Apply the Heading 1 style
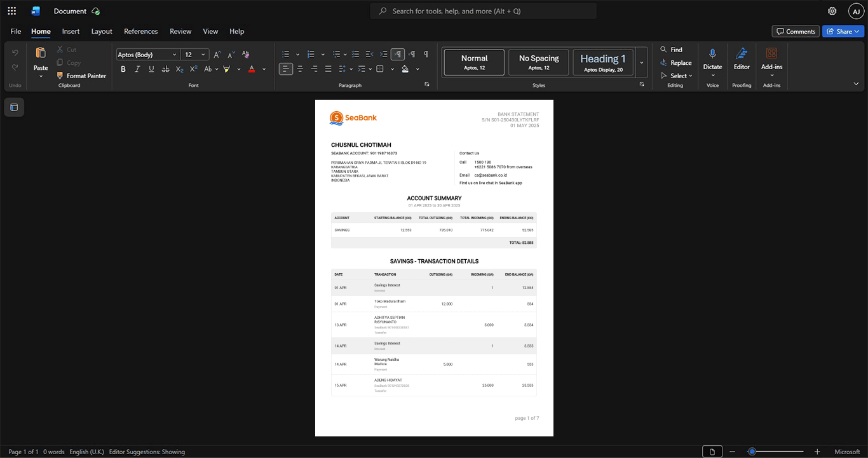 603,62
